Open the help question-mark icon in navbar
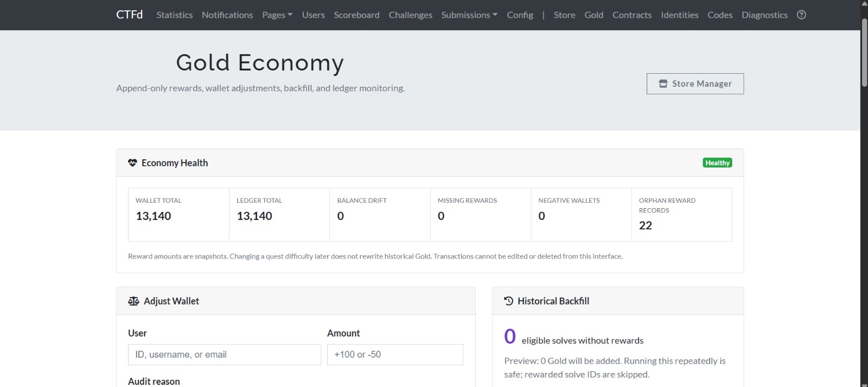Image resolution: width=868 pixels, height=387 pixels. (801, 15)
